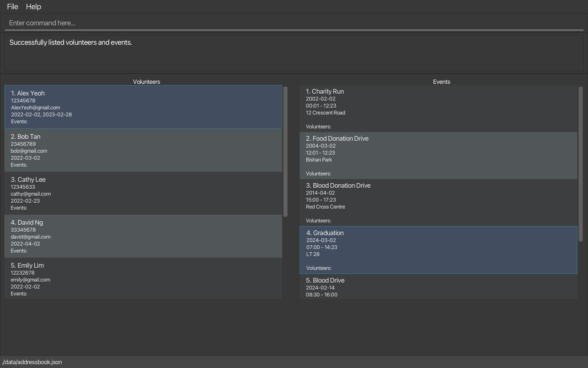Click event date '2002-02-02'
Screen dimensions: 588x368
[321, 99]
